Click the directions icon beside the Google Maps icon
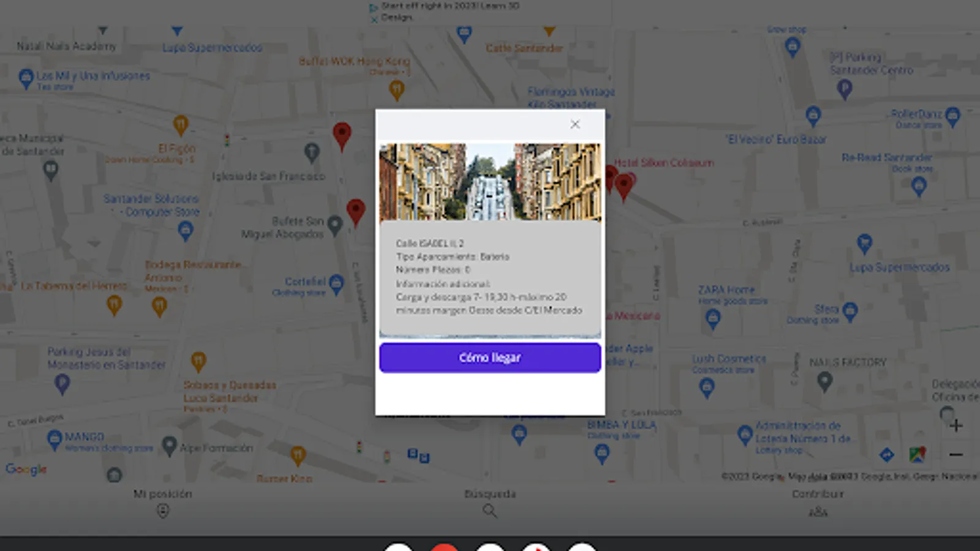Screen dimensions: 980x551 (x=887, y=455)
